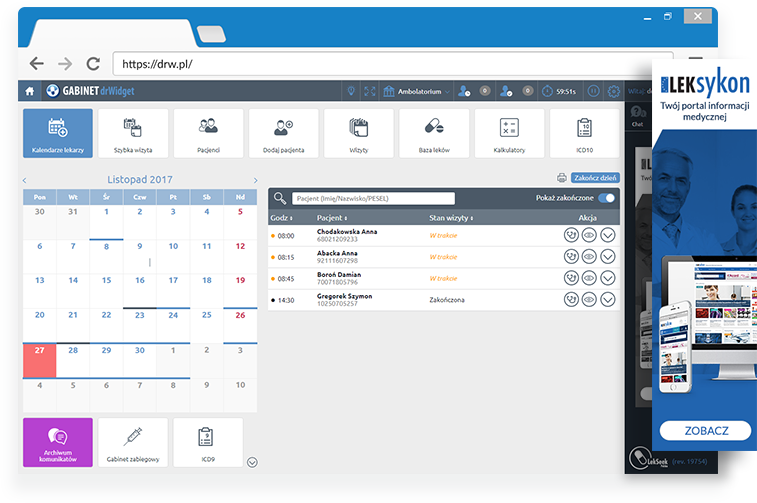Image resolution: width=757 pixels, height=503 pixels.
Task: Open the Kalkulatory tile
Action: (509, 133)
